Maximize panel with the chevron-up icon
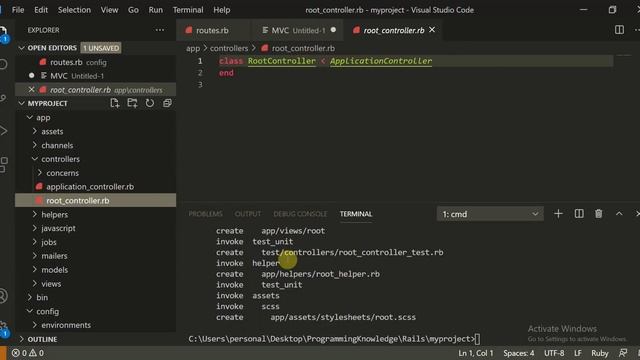 tap(619, 214)
